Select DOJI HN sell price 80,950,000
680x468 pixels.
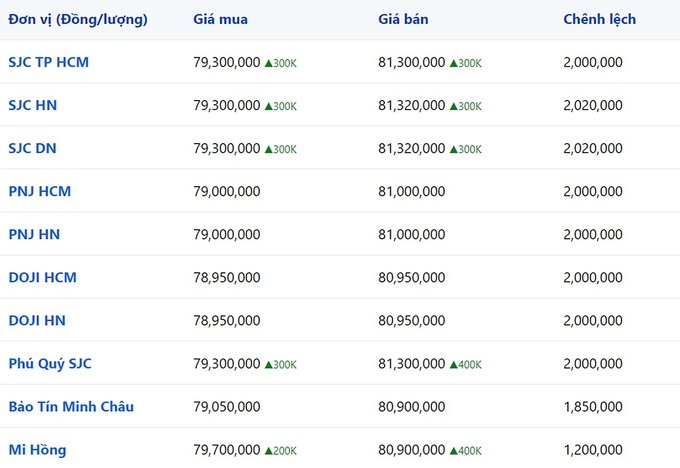[412, 321]
